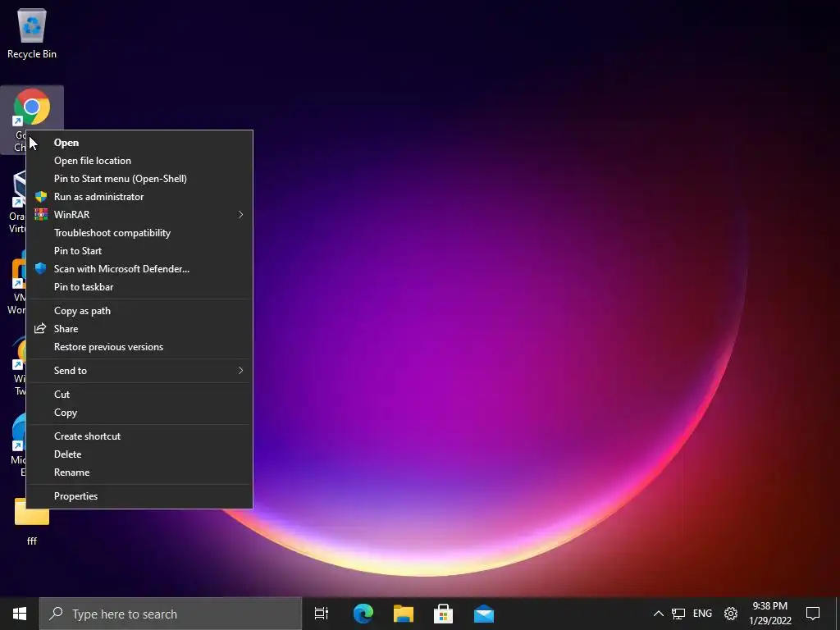Select Copy in context menu

pyautogui.click(x=139, y=413)
